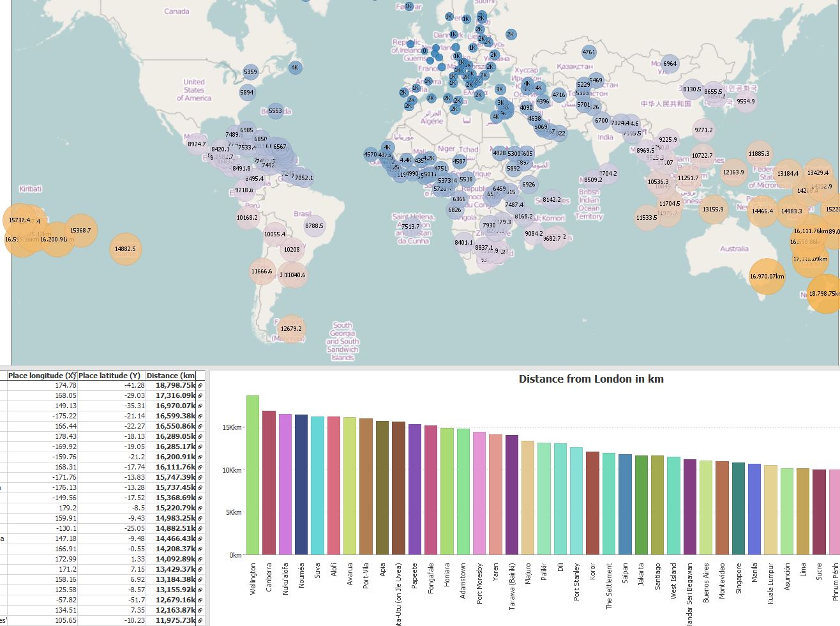Viewport: 840px width, 626px height.
Task: Click the 12679.2 bubble on the map
Action: 291,329
